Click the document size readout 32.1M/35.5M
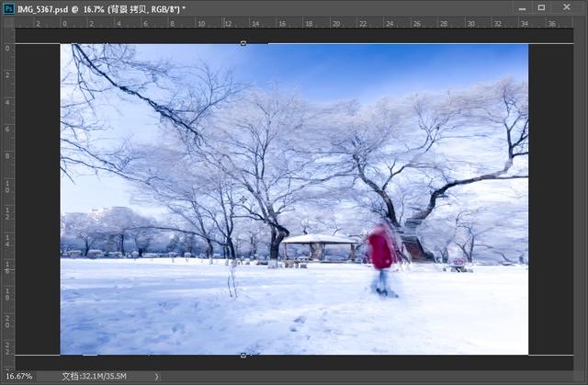 point(94,376)
